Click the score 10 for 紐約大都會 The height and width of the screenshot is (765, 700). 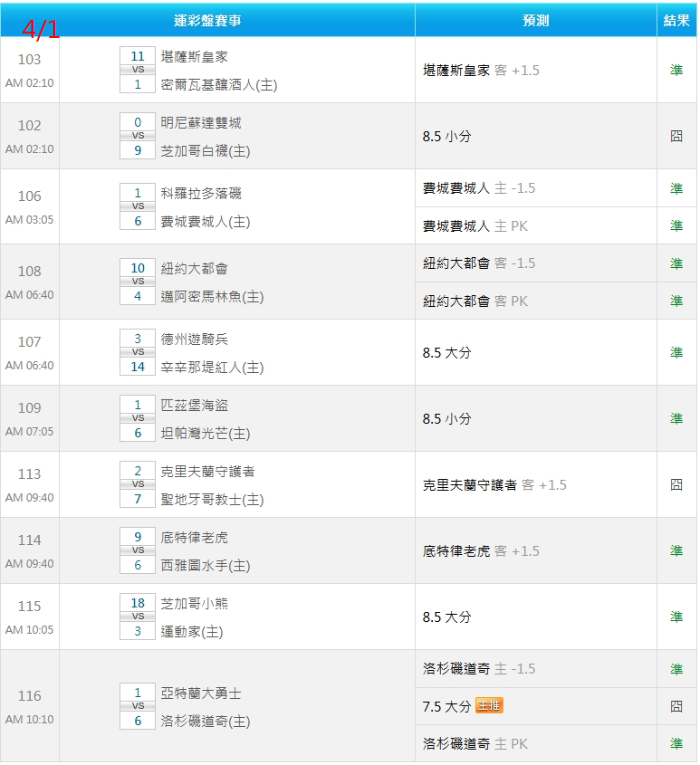(138, 268)
